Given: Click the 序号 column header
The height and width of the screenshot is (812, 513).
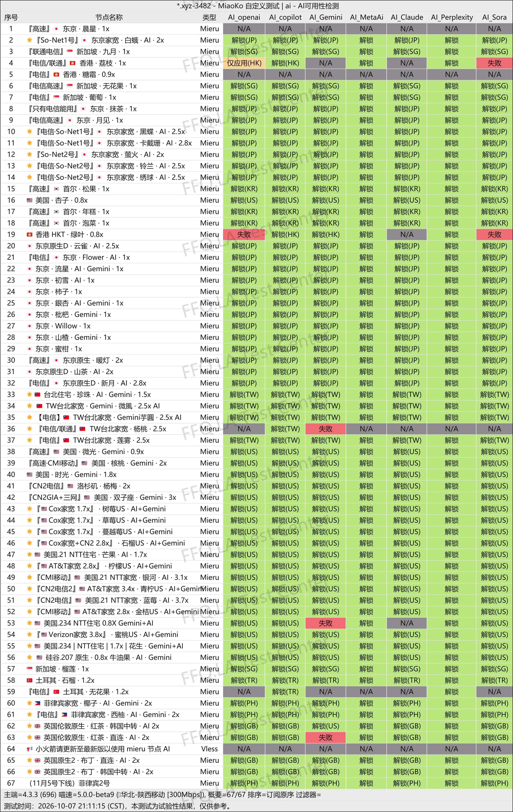Looking at the screenshot, I should pyautogui.click(x=11, y=18).
